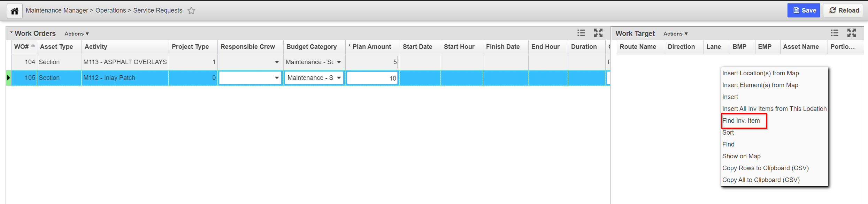Image resolution: width=868 pixels, height=204 pixels.
Task: Click the Reload button
Action: 844,10
